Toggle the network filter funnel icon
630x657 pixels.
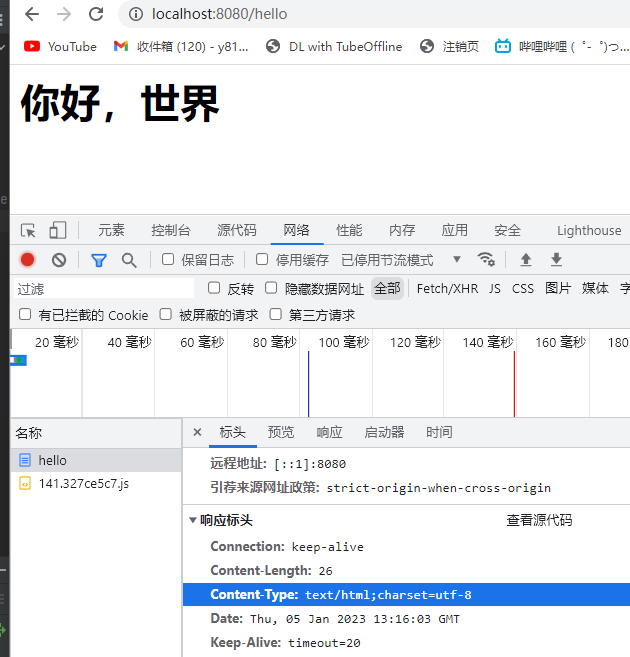click(98, 260)
